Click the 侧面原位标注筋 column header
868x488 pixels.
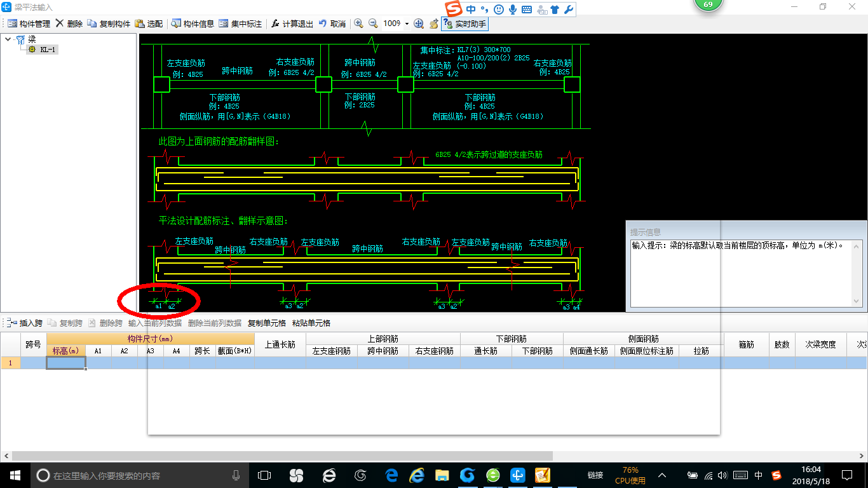pyautogui.click(x=647, y=351)
